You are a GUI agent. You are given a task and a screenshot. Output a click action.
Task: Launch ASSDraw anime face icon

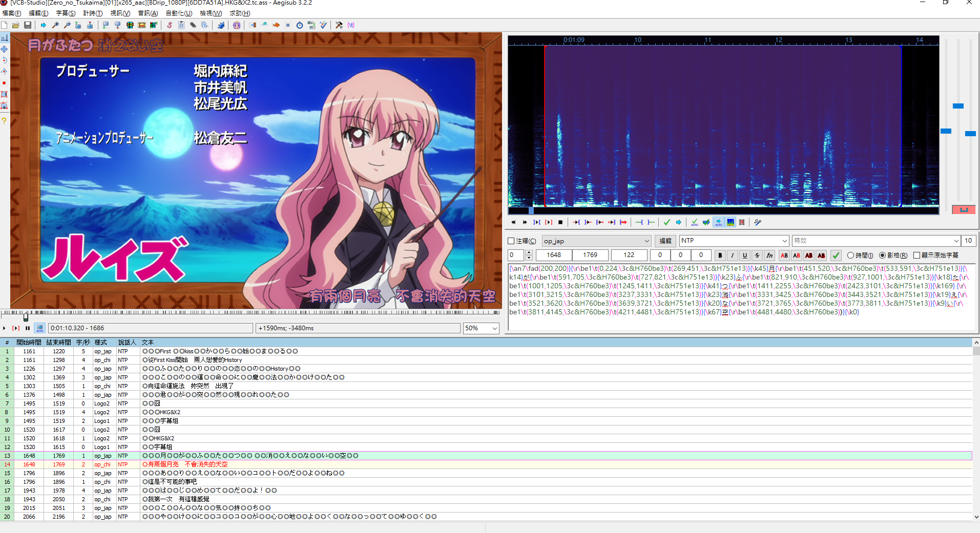[237, 25]
